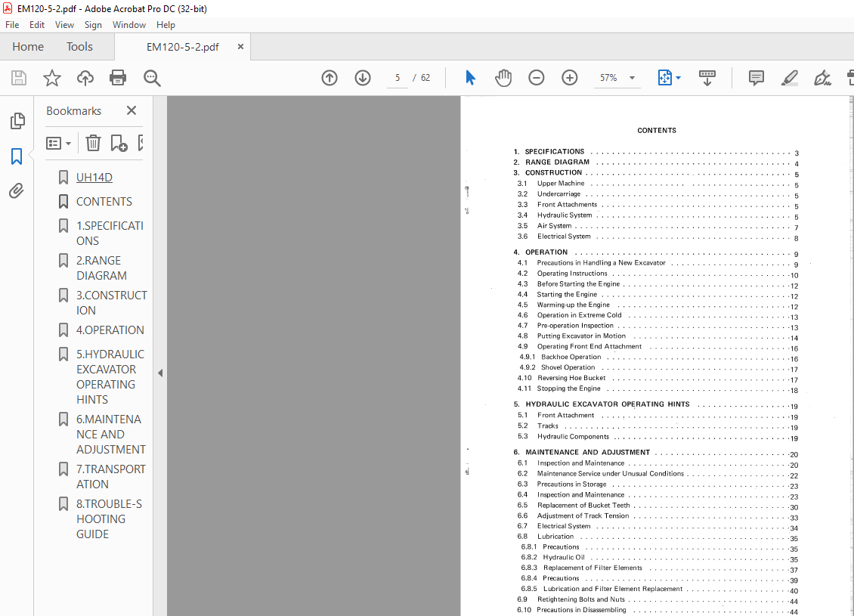Click the page number field
Image resolution: width=854 pixels, height=616 pixels.
[398, 78]
